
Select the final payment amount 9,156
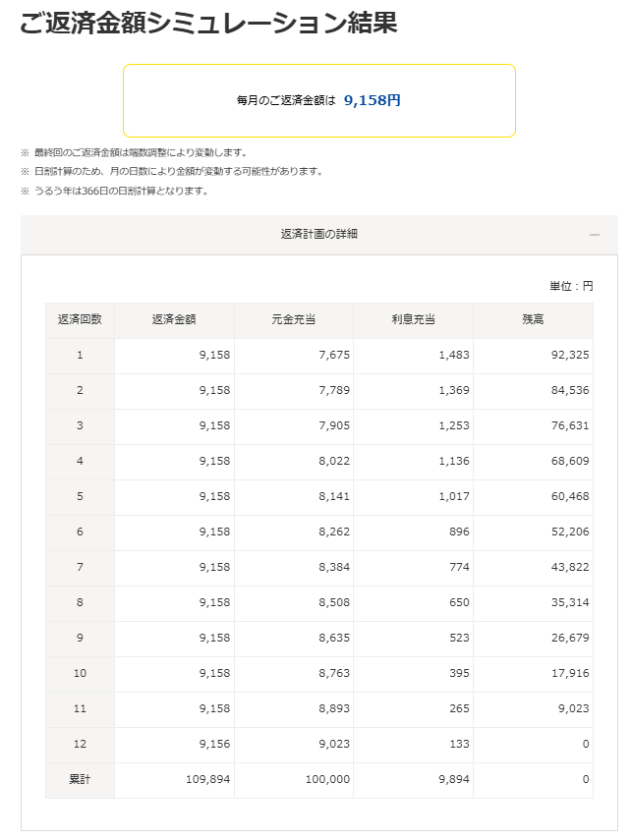tap(213, 744)
